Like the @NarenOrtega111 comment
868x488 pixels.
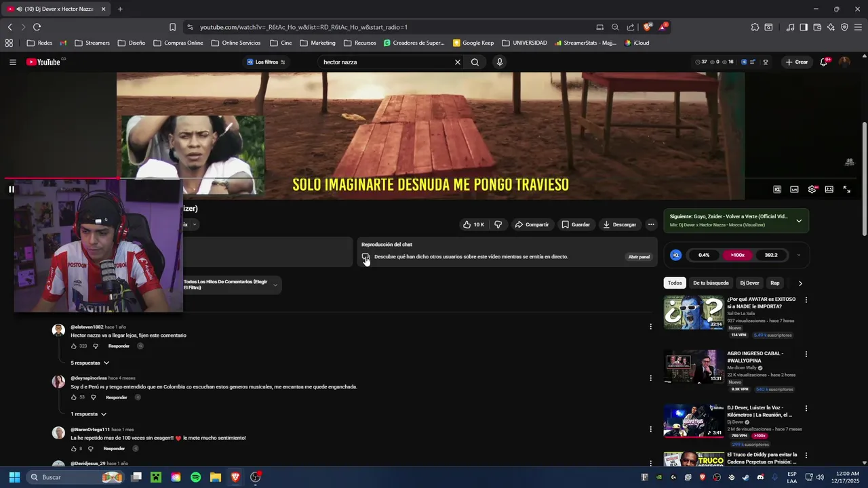pos(74,449)
